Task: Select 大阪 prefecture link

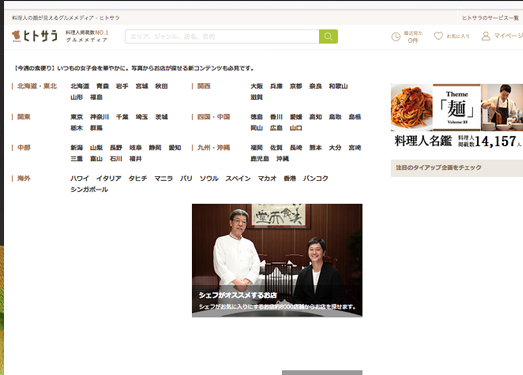Action: [256, 86]
